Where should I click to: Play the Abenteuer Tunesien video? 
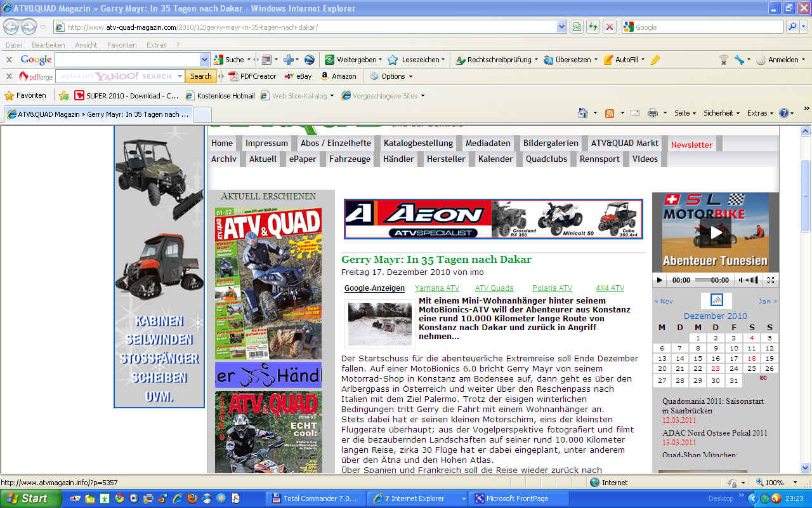(x=716, y=232)
